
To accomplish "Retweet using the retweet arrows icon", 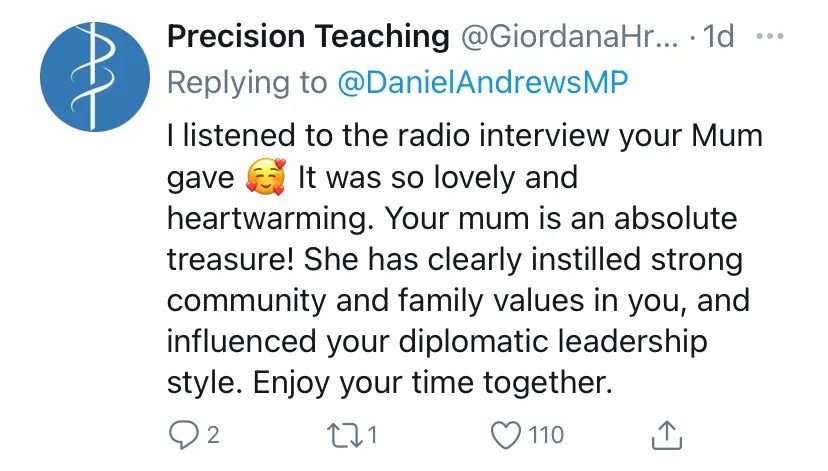I will 345,436.
